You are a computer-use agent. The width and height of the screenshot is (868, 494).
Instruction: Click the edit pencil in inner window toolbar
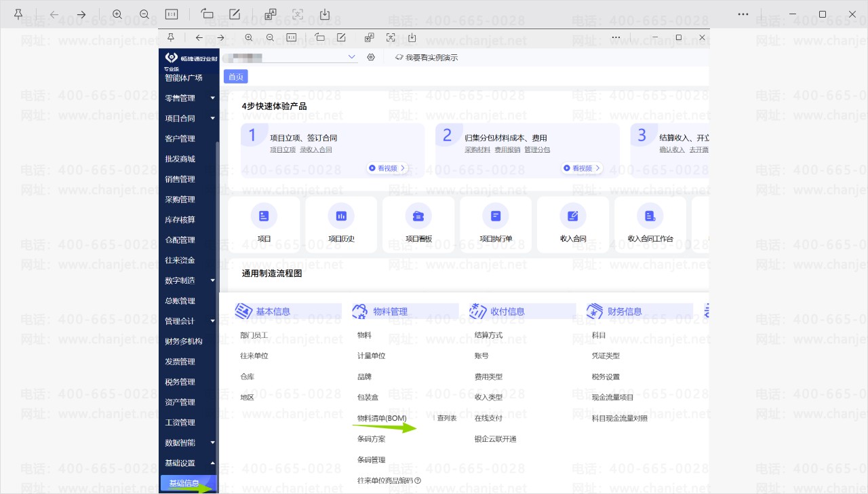342,37
